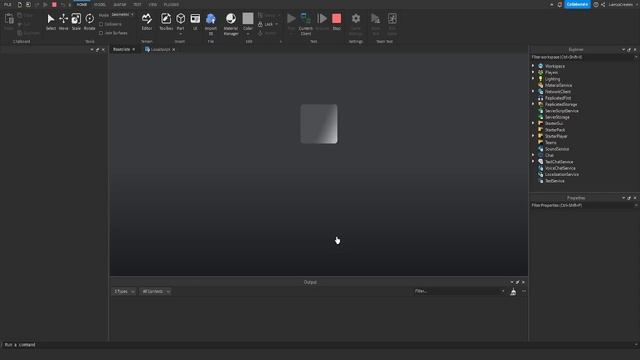Viewport: 640px width, 360px height.
Task: Activate the Scale tool
Action: [x=76, y=22]
